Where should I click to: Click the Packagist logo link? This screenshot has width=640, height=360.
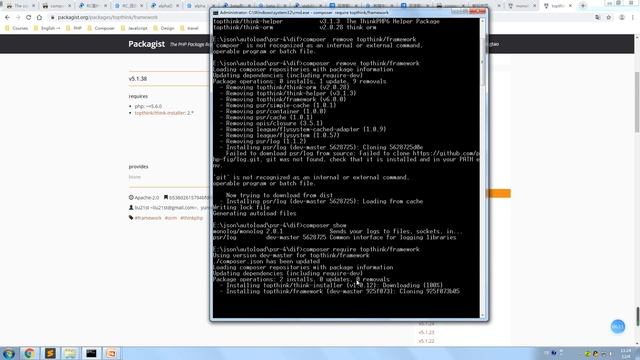tap(147, 44)
